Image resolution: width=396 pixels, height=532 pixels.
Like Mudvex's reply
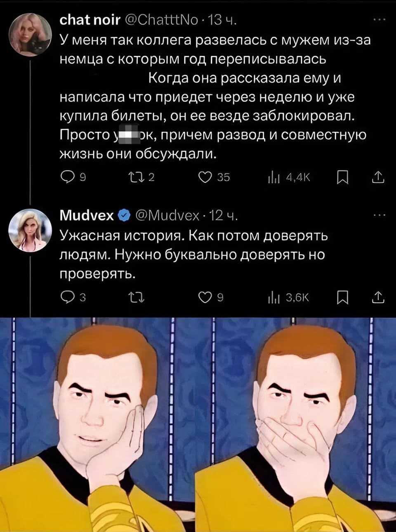point(205,297)
